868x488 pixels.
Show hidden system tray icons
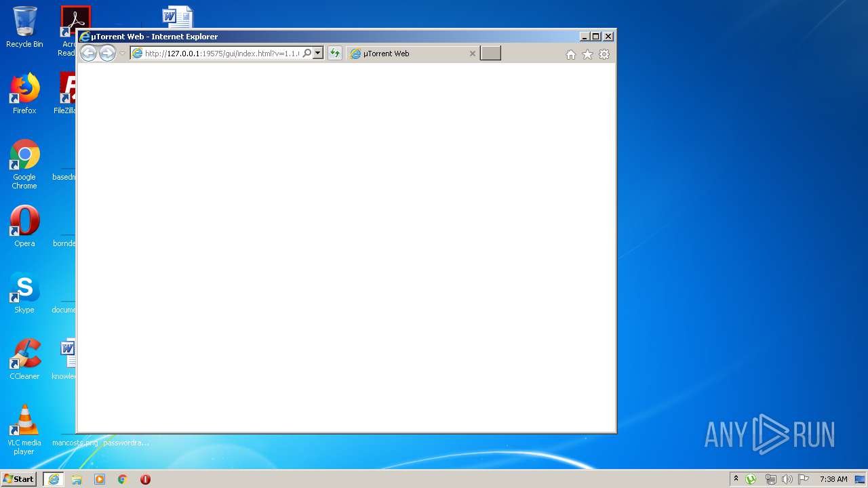(736, 479)
